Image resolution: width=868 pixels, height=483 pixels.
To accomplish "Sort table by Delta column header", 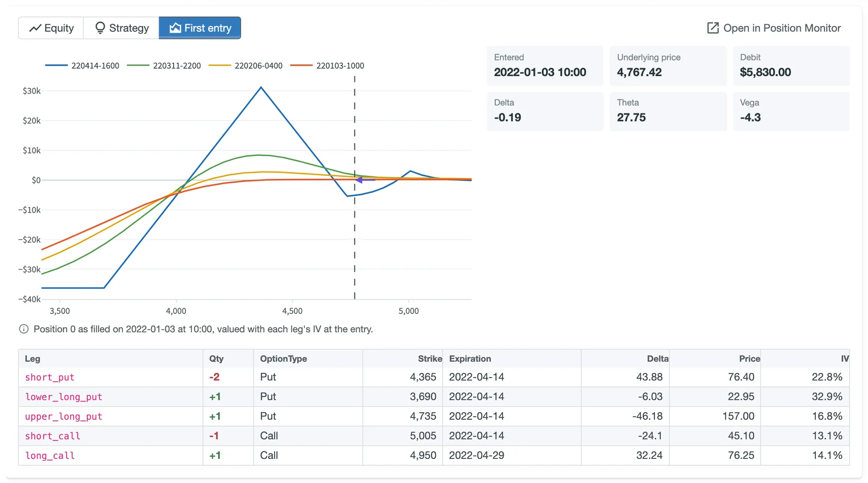I will click(625, 359).
